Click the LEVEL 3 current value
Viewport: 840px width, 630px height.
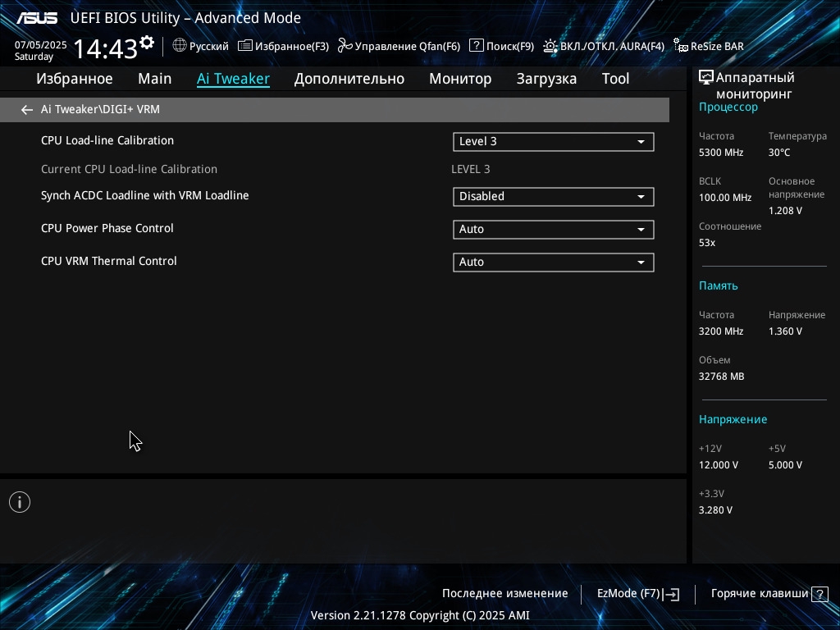[470, 169]
